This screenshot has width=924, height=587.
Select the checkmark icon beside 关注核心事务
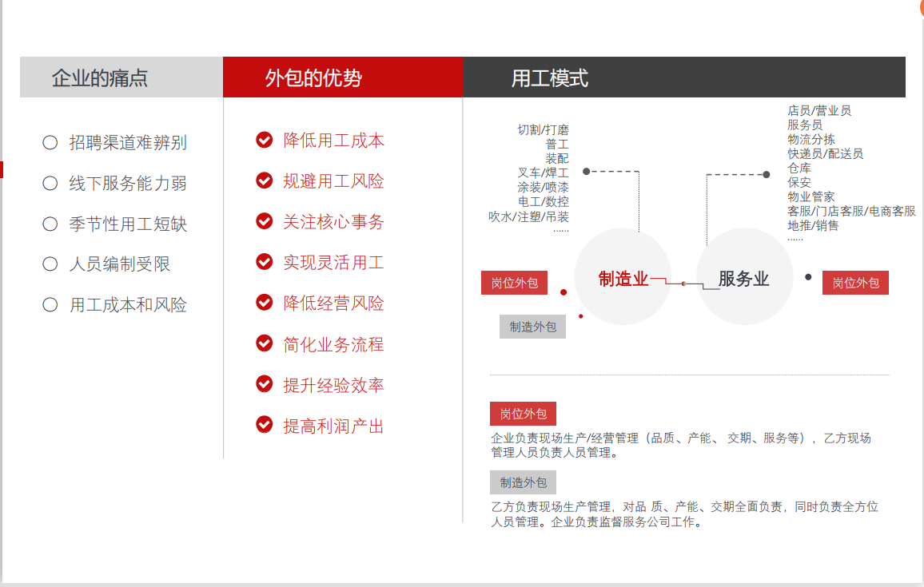pyautogui.click(x=265, y=221)
